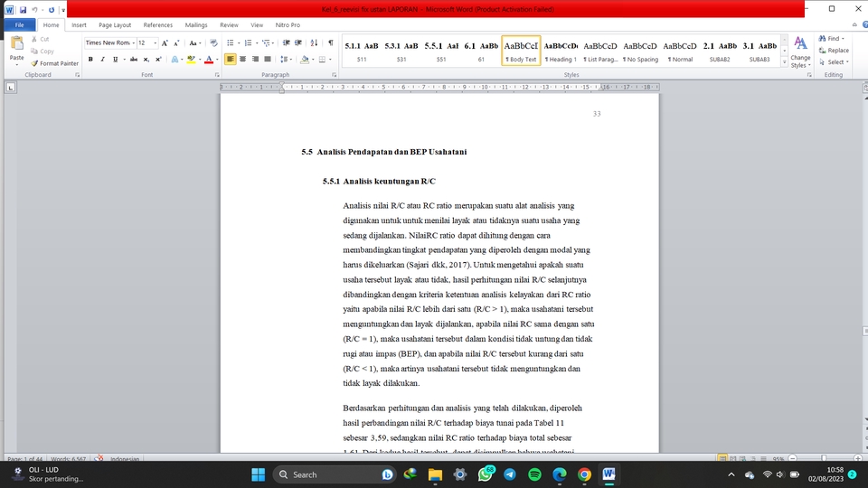Apply the 551 style
This screenshot has height=488, width=868.
440,51
